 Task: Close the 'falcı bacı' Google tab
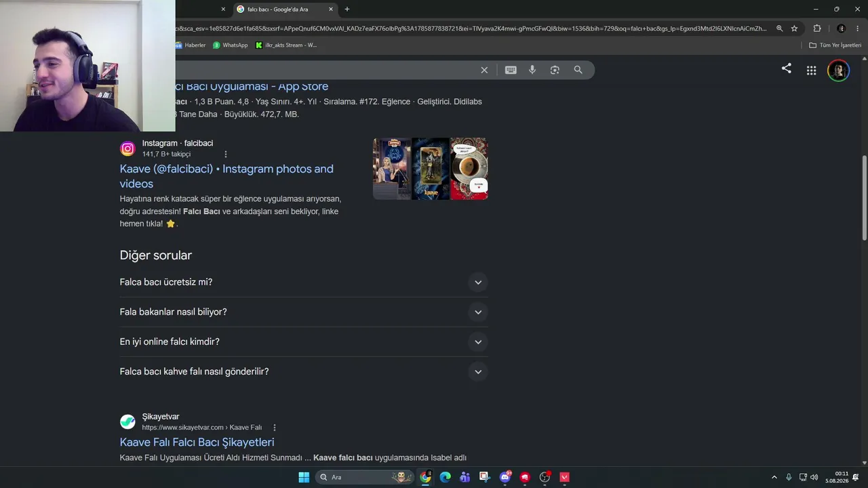pos(331,9)
